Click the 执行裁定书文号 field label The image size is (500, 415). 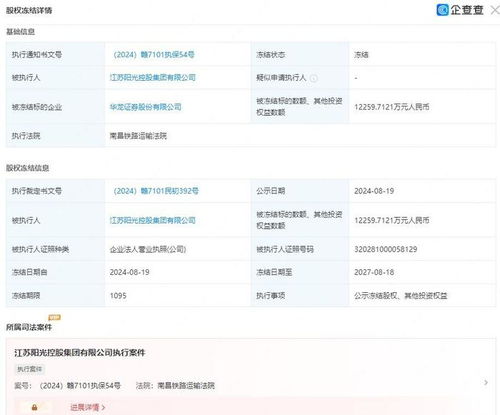37,191
